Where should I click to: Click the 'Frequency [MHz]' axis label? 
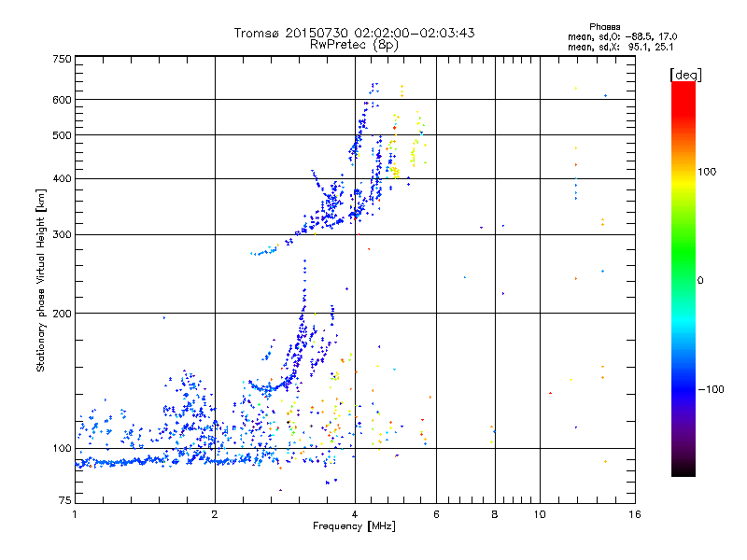[354, 526]
